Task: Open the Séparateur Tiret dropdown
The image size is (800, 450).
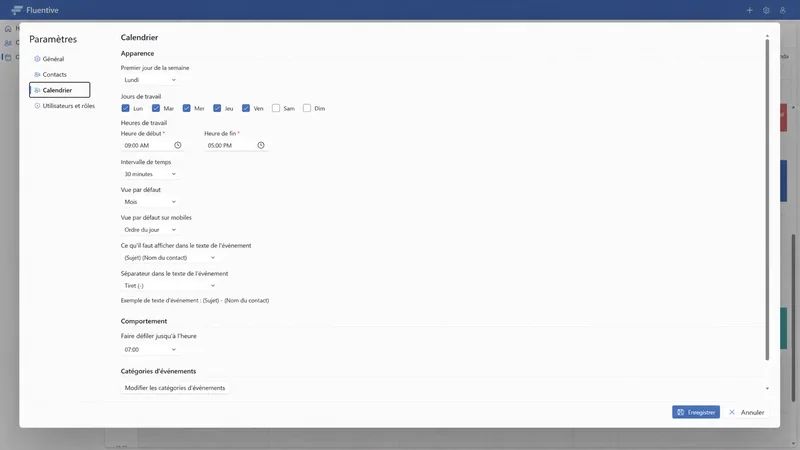Action: [x=170, y=286]
